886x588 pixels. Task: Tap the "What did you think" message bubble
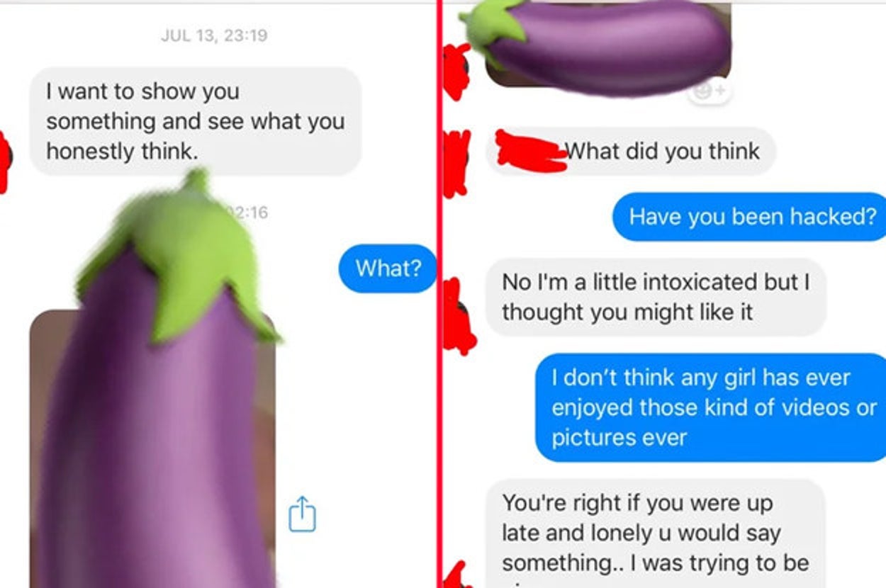[631, 151]
